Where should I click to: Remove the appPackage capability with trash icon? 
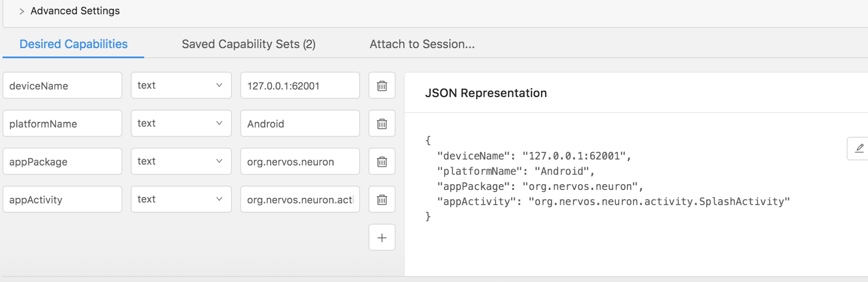click(382, 162)
